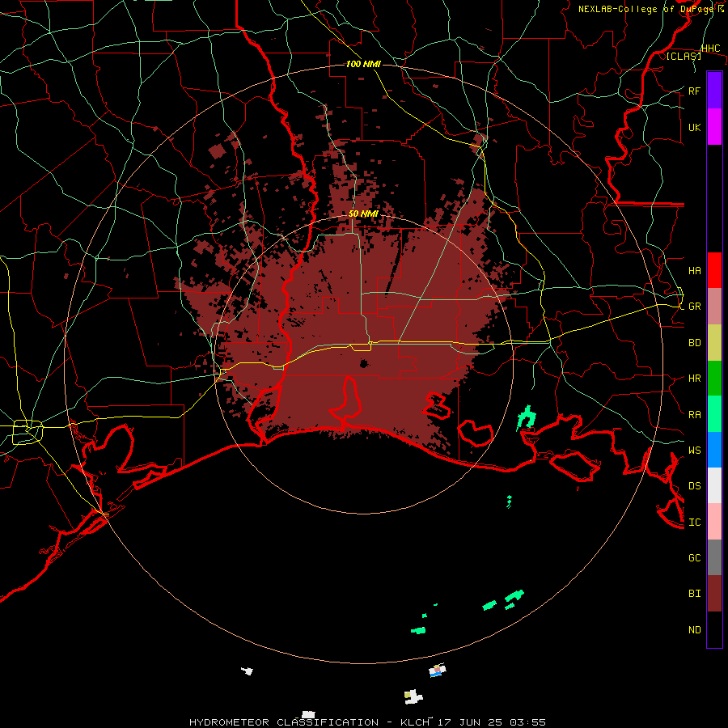Click the WS blue legend swatch

click(714, 450)
